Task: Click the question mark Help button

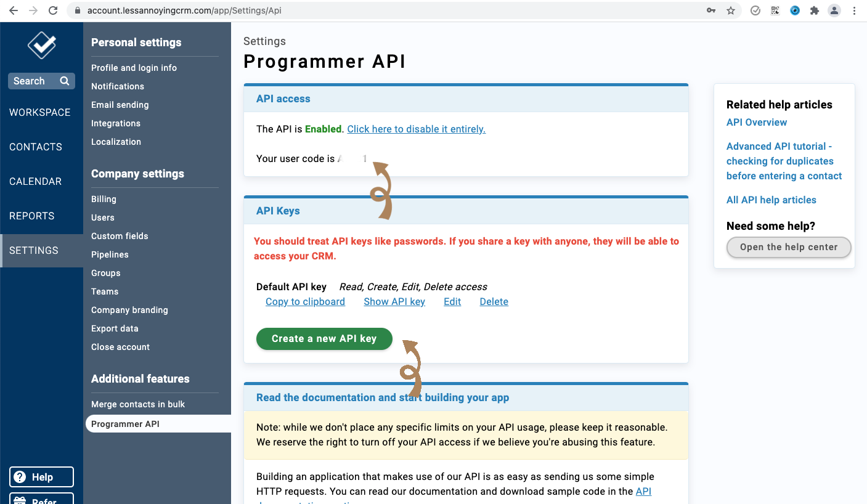Action: [41, 477]
